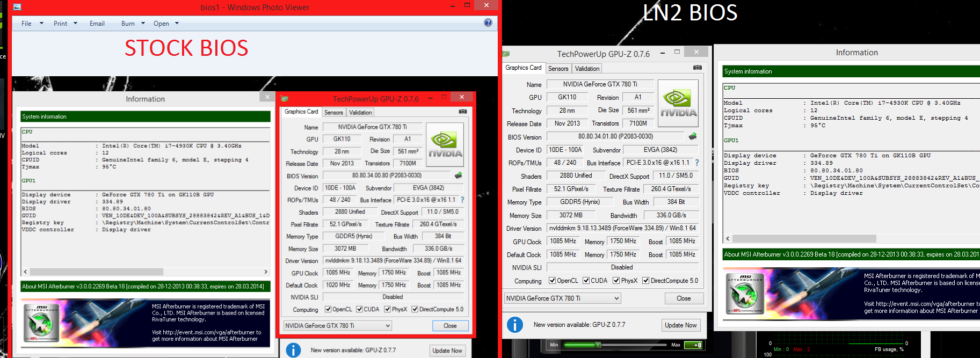Click the NVIDIA logo in the right GPU-Z window
Viewport: 980px width, 358px height.
678,103
